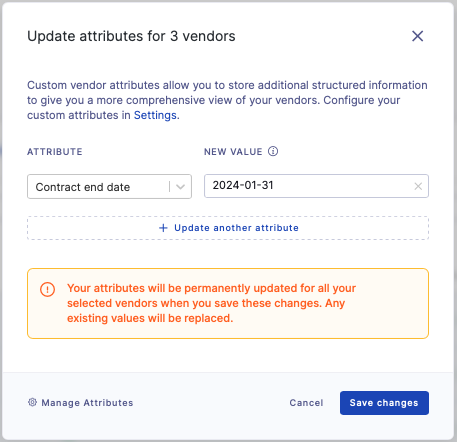Click the orange warning exclamation icon
The image size is (457, 442).
click(x=47, y=289)
